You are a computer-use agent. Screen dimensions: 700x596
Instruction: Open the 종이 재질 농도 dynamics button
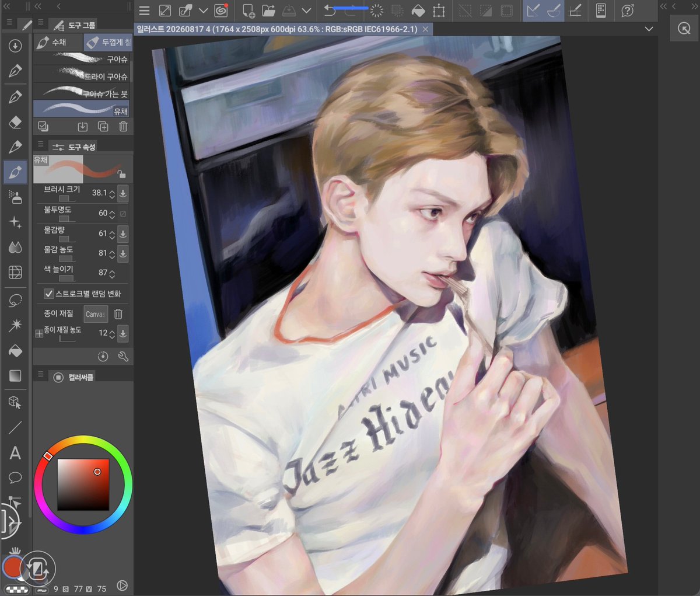(123, 333)
